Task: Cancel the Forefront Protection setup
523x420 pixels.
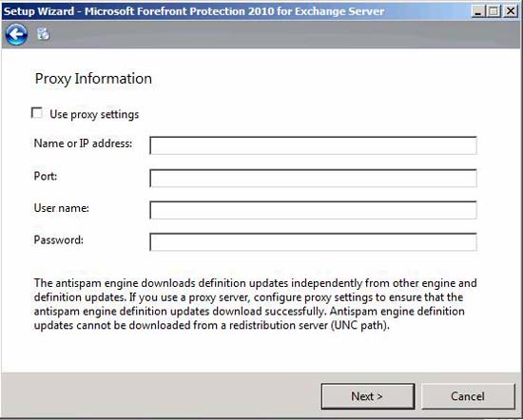Action: (x=468, y=396)
